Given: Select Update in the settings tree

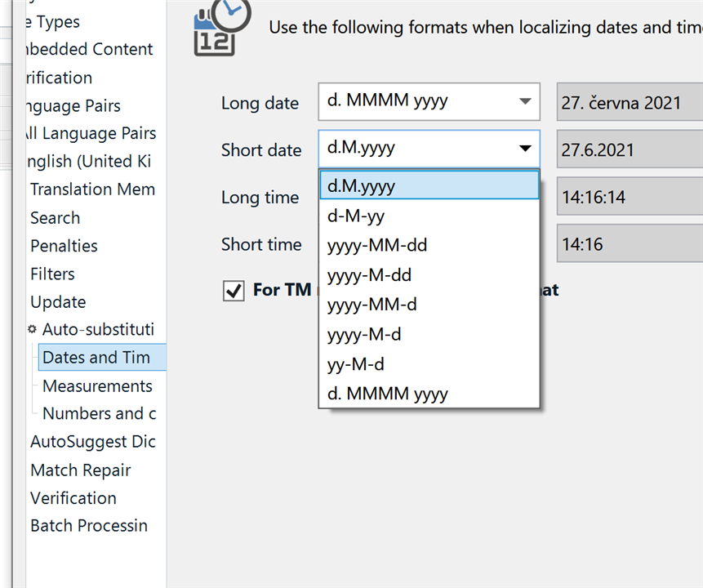Looking at the screenshot, I should tap(57, 301).
